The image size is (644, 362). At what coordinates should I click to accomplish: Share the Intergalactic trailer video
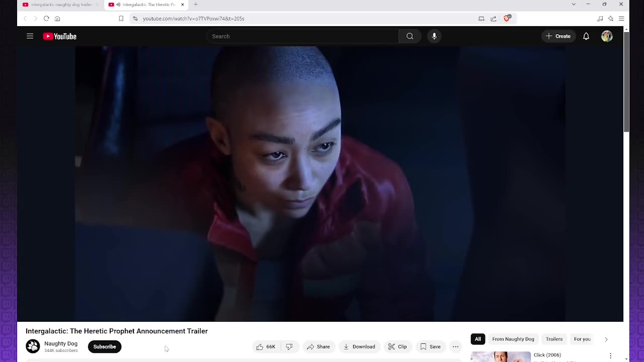[318, 346]
